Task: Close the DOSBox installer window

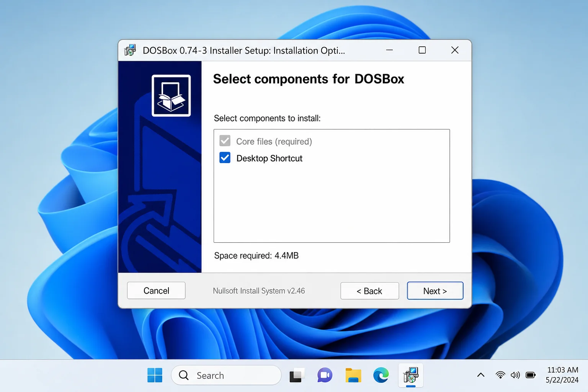Action: [x=455, y=50]
